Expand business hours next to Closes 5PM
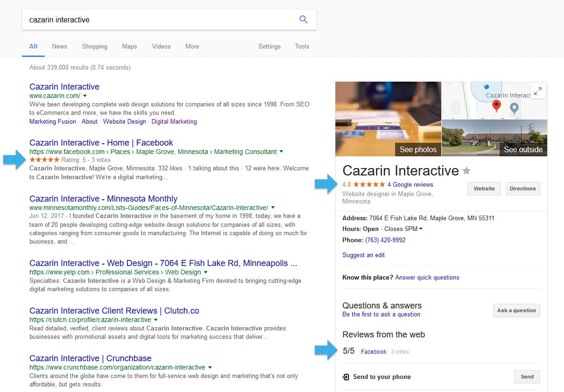Screen dimensions: 564x392 click(421, 229)
